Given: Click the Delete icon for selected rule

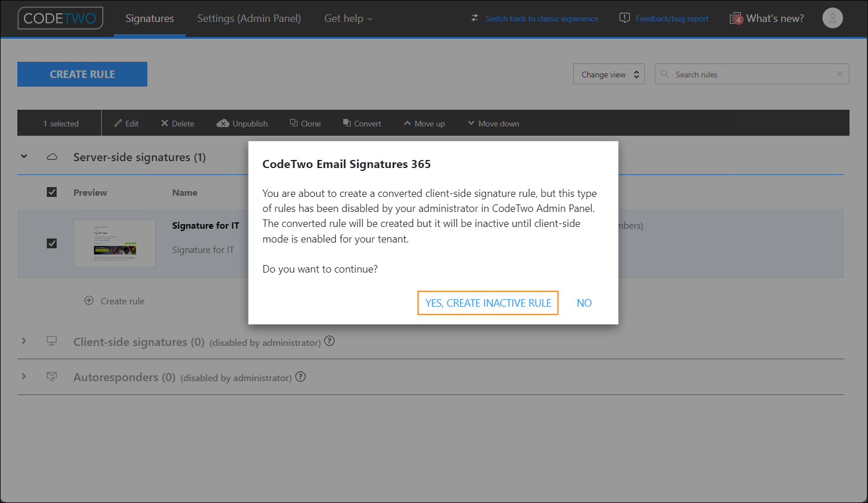Looking at the screenshot, I should (164, 123).
